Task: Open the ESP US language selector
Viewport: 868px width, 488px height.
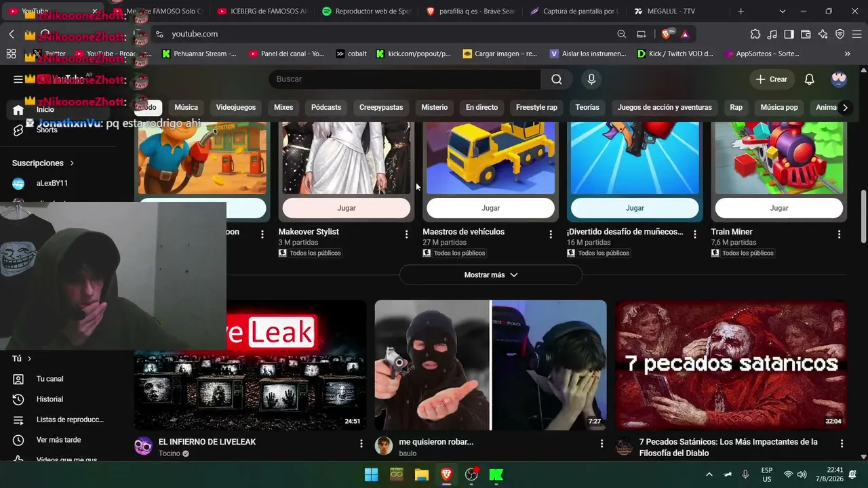Action: point(767,474)
